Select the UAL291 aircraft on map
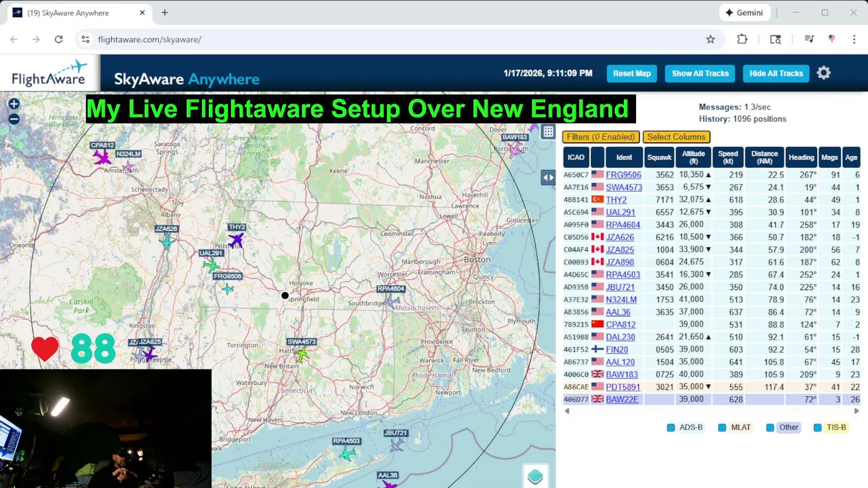The image size is (868, 488). 211,265
